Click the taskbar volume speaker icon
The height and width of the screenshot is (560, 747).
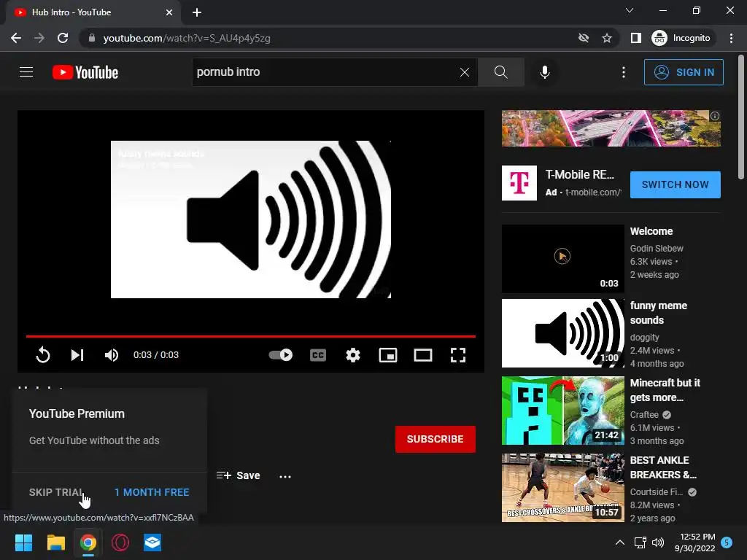pos(658,542)
